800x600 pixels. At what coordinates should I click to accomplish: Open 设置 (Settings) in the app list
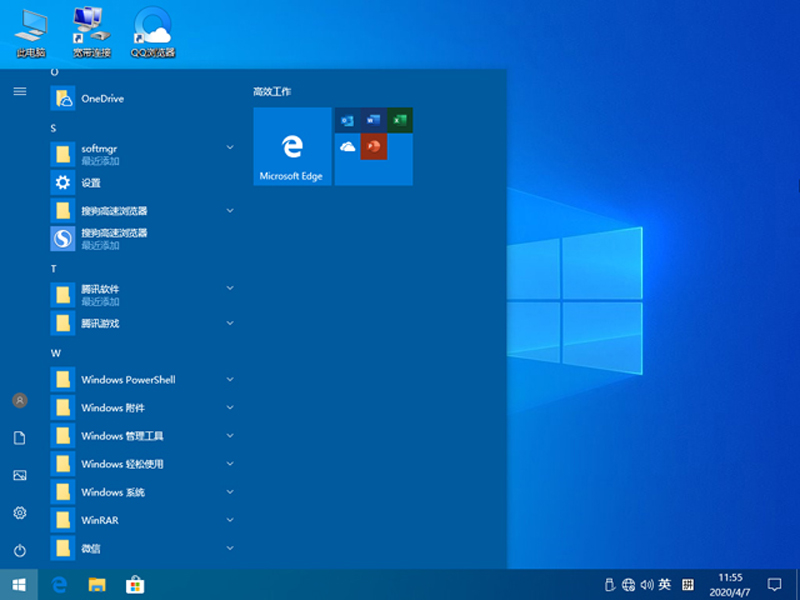(91, 183)
